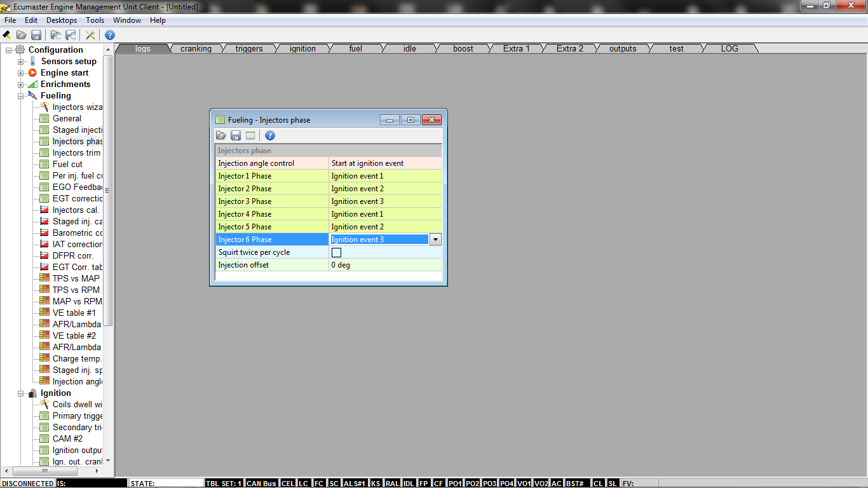Collapse the Fueling tree node
This screenshot has height=488, width=868.
coord(21,96)
